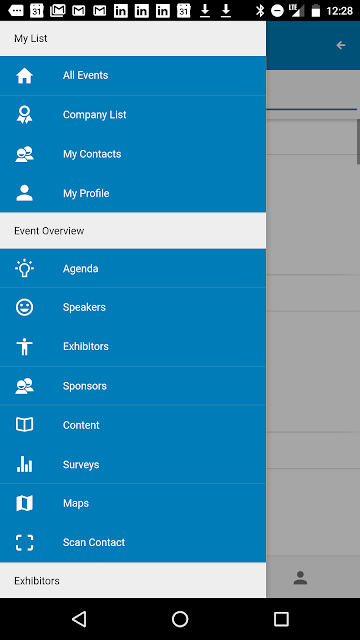The width and height of the screenshot is (360, 640).
Task: Open recent apps with square button
Action: 281,619
